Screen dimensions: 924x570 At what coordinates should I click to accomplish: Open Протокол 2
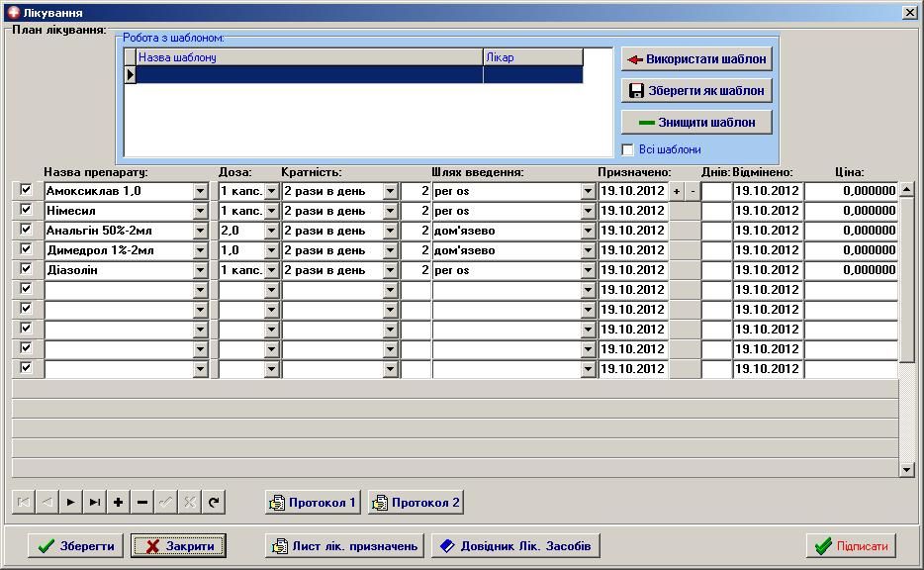[x=416, y=502]
